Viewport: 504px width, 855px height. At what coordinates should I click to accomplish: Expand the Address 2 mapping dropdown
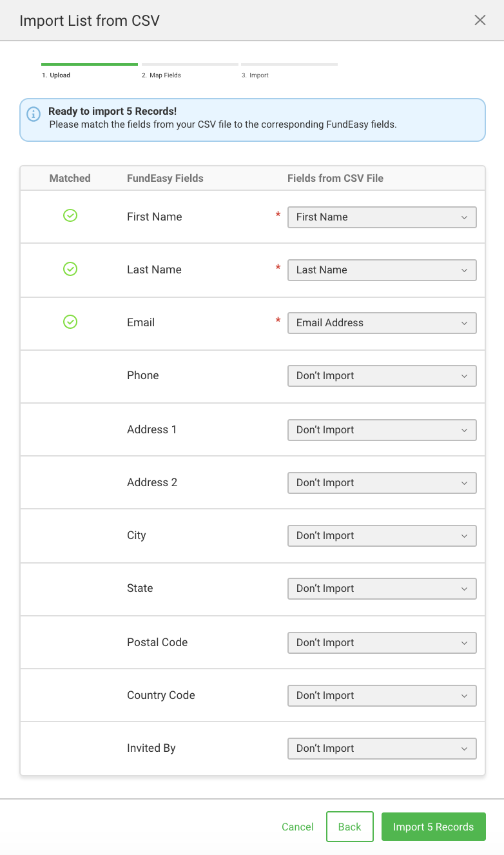tap(382, 483)
